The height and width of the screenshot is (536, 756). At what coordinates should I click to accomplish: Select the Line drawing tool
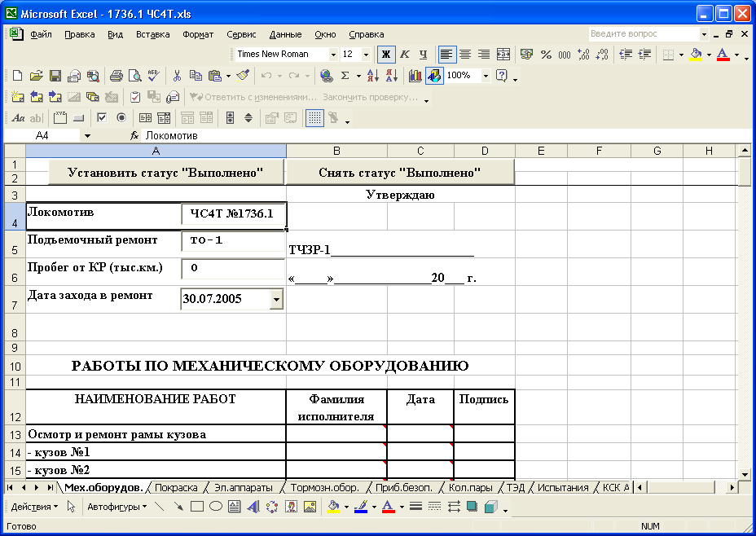point(159,507)
